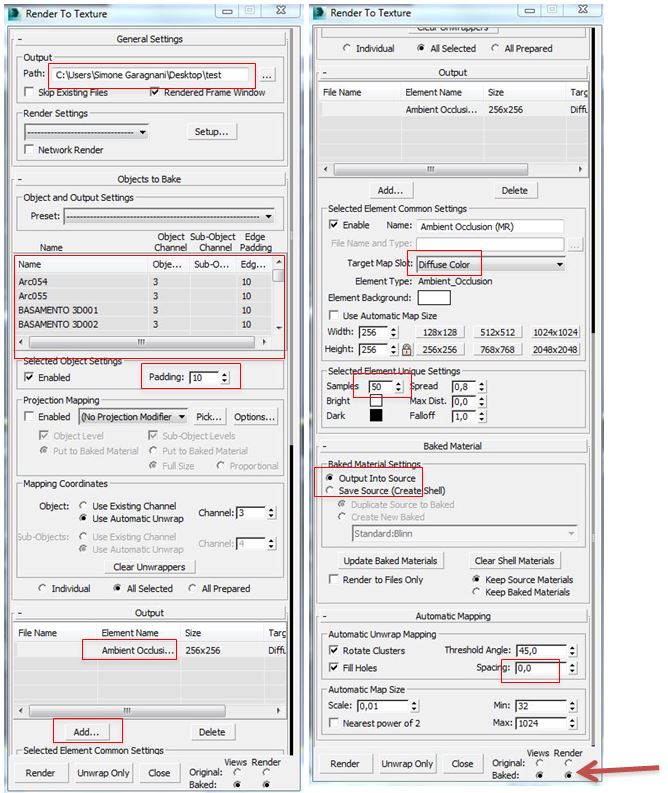Click Update Baked Materials
Image resolution: width=668 pixels, height=793 pixels.
tap(390, 560)
